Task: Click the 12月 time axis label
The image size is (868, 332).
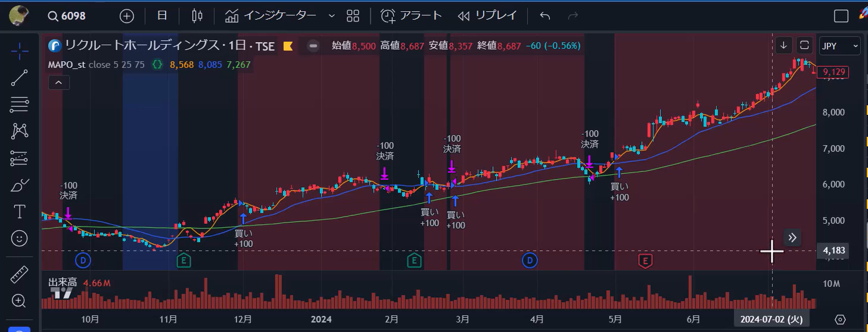Action: (x=243, y=320)
